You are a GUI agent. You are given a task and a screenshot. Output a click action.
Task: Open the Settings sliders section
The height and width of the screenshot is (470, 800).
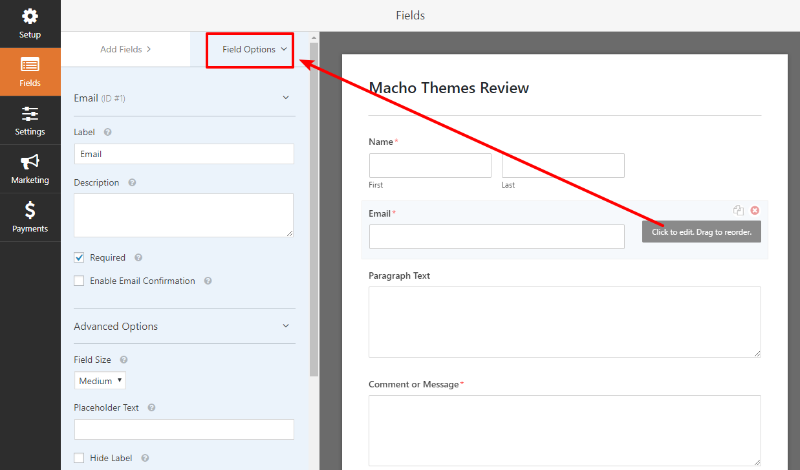30,120
